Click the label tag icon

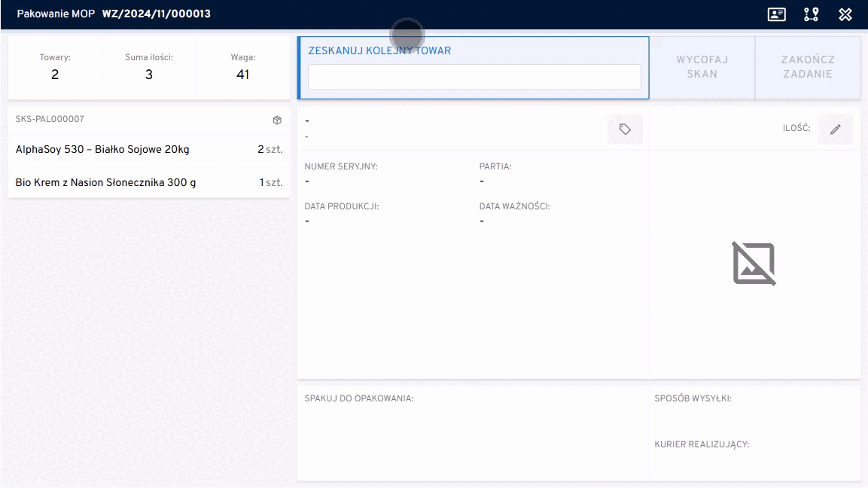[x=624, y=130]
